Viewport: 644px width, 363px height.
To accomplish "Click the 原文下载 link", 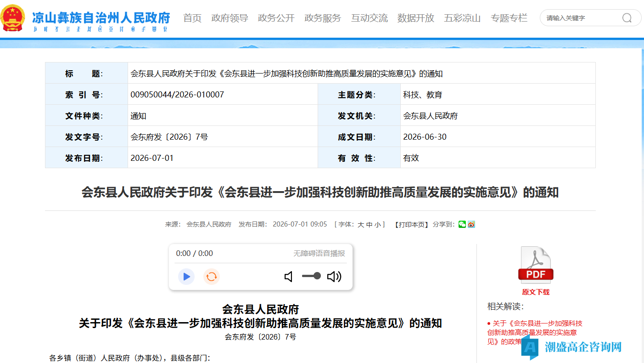I will pos(536,292).
